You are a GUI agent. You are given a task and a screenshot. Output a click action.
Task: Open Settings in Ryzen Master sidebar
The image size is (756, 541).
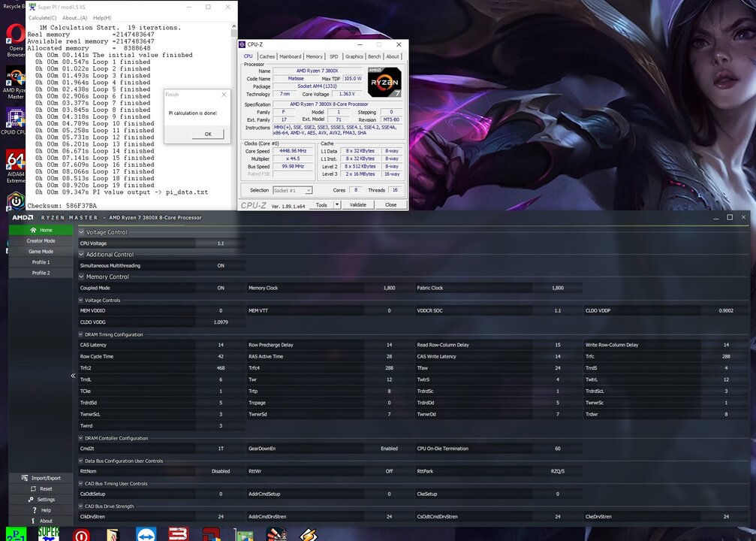(41, 500)
